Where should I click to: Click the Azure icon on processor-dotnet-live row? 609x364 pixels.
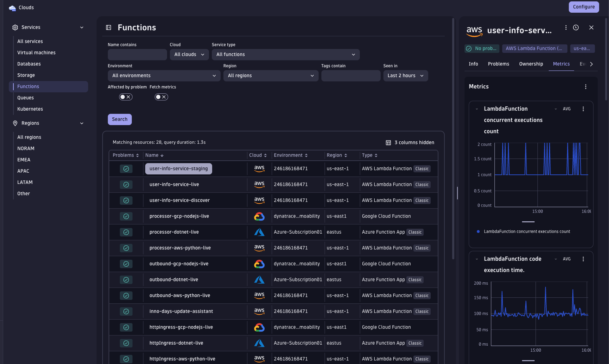coord(259,232)
